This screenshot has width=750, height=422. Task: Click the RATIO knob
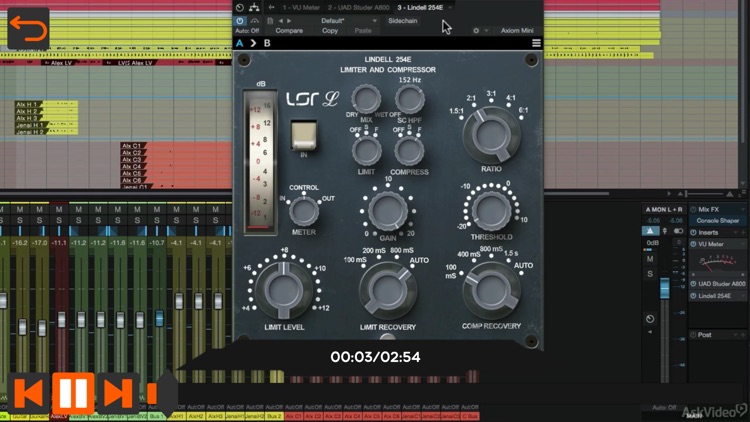coord(491,135)
